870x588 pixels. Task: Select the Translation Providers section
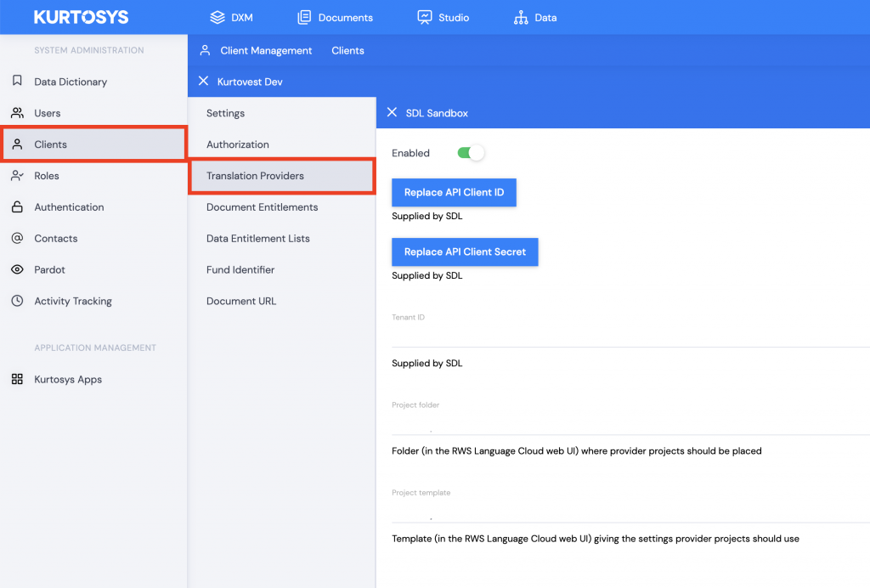coord(282,176)
